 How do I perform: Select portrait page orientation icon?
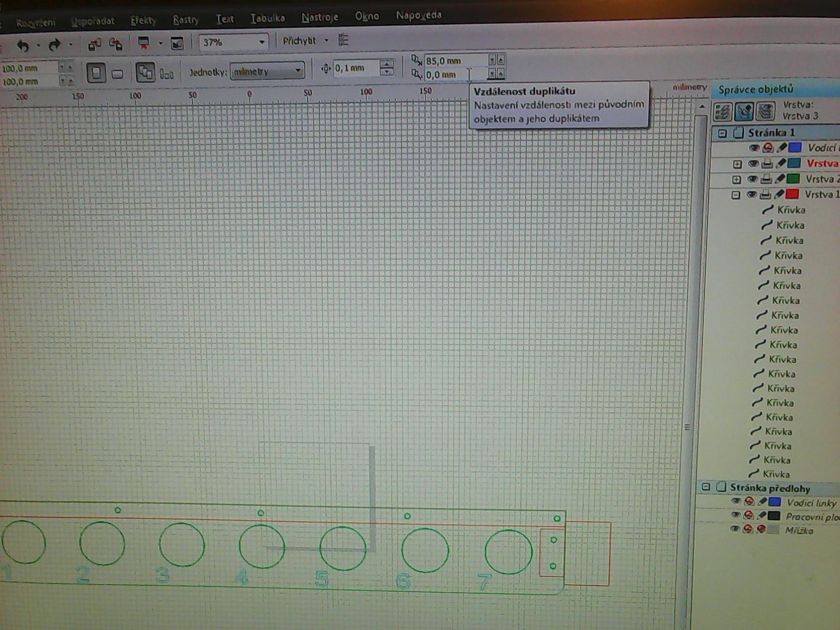pyautogui.click(x=96, y=73)
